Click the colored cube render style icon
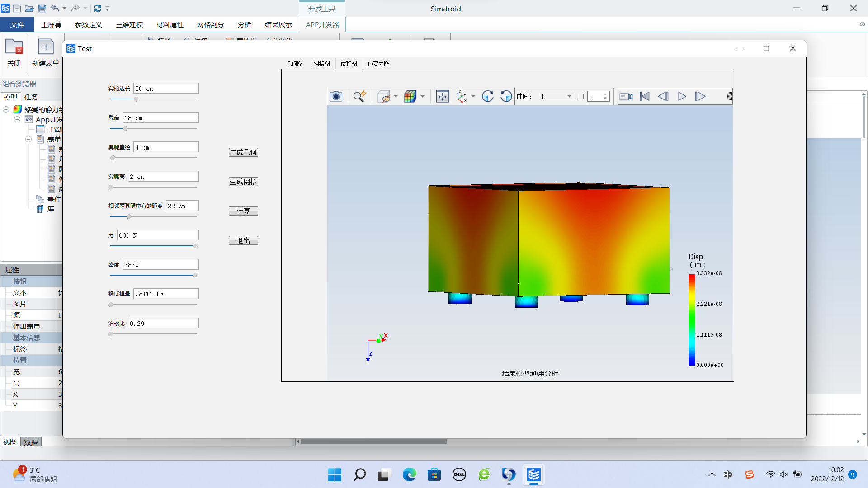 (x=410, y=96)
